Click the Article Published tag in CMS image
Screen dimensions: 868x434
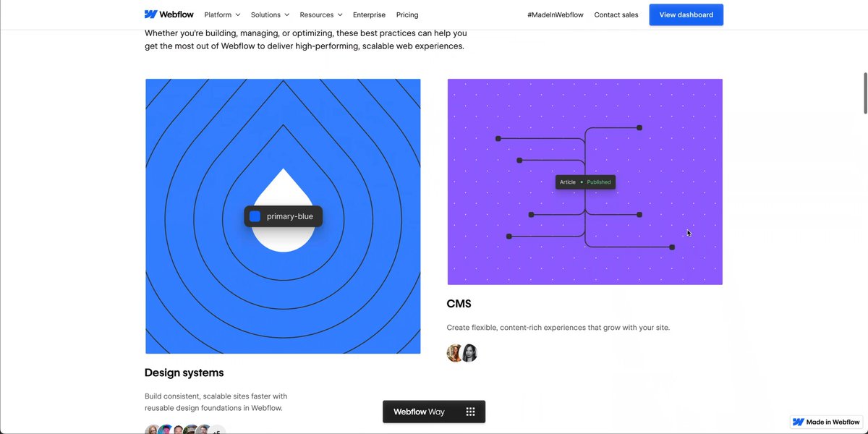pyautogui.click(x=585, y=182)
